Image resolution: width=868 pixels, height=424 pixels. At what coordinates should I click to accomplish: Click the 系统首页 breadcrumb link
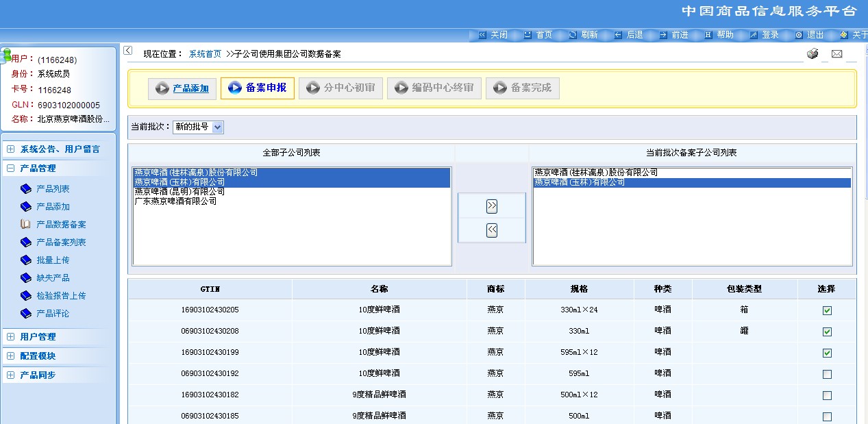(x=205, y=54)
